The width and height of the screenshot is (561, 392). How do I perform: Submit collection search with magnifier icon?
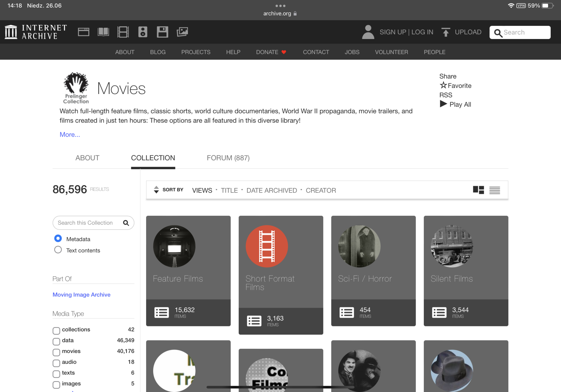126,223
